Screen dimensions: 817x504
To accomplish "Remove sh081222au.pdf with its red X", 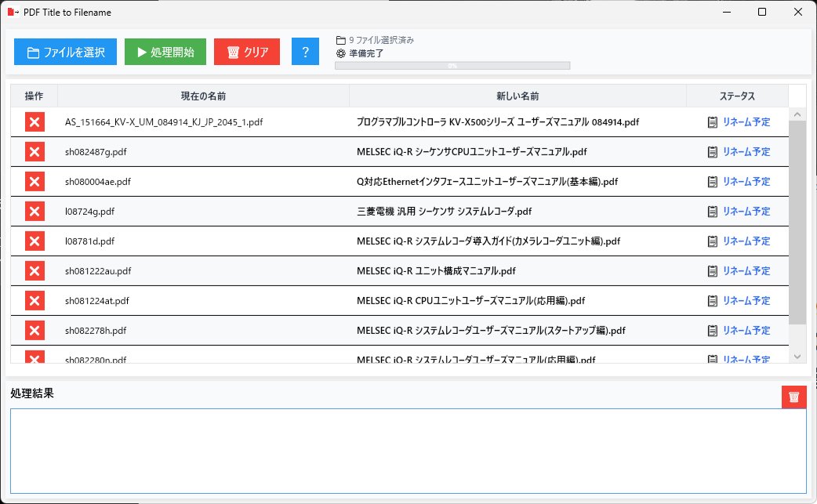I will point(35,270).
